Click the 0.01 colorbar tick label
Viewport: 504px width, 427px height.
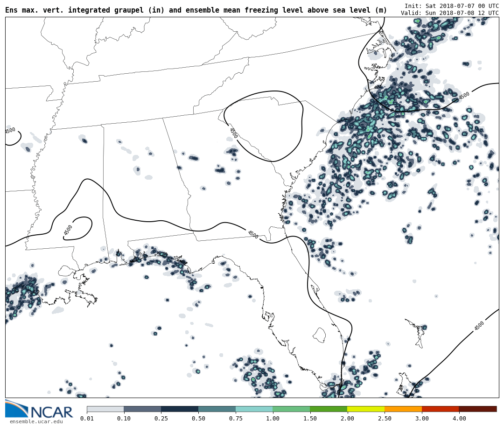(87, 419)
